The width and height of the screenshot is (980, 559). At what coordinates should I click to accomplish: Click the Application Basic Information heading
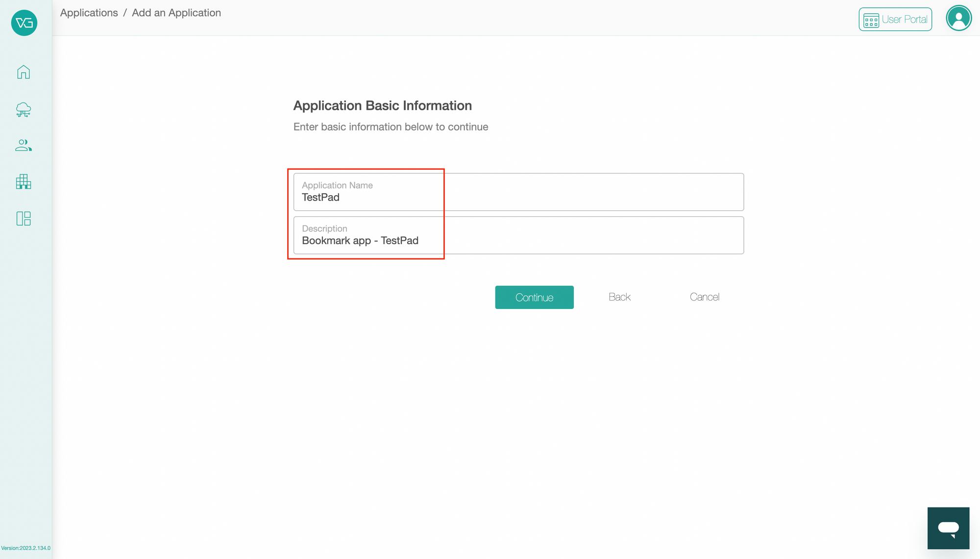382,105
